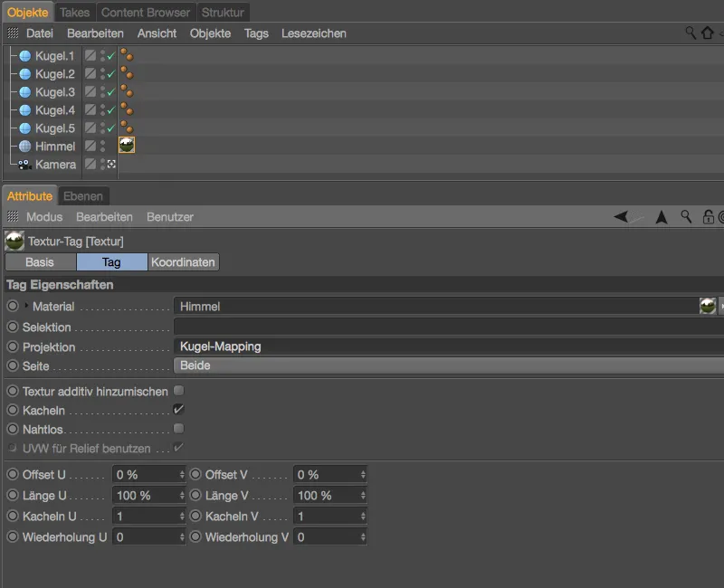Select the dynamics tag on Kugel.3

coord(127,91)
